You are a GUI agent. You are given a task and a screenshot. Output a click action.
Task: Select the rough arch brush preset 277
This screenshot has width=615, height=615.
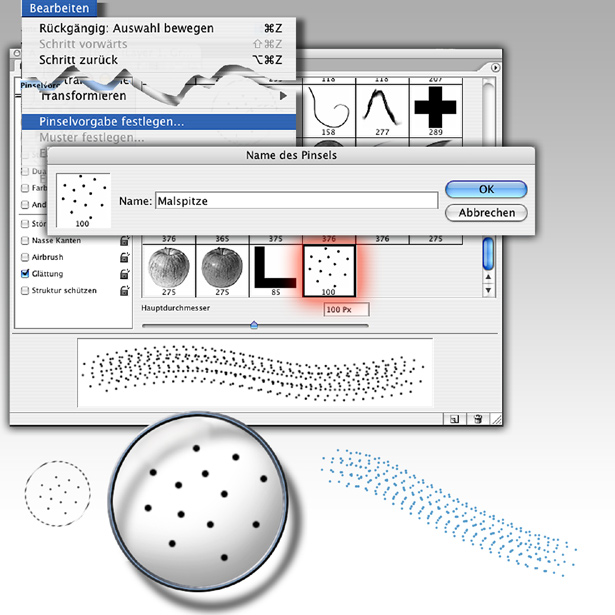(382, 110)
